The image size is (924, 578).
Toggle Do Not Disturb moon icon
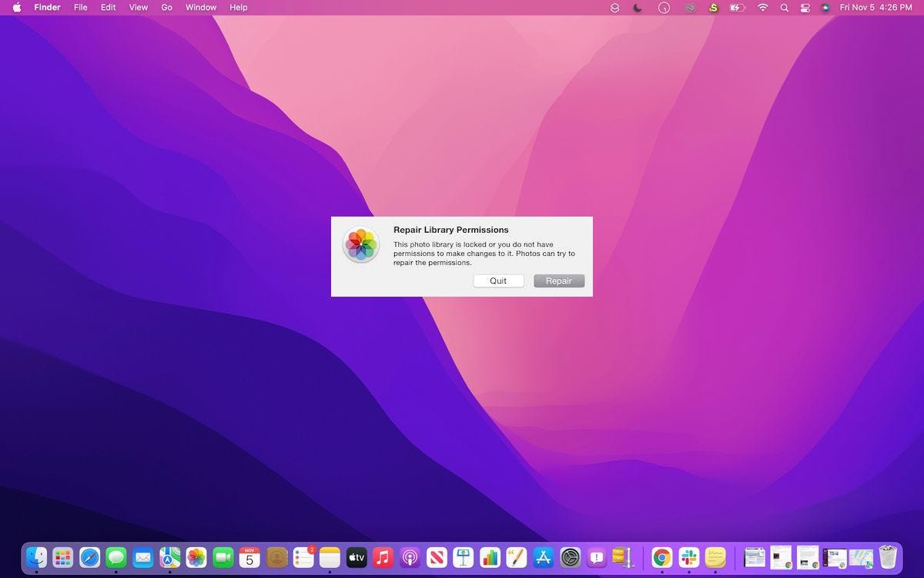click(638, 8)
